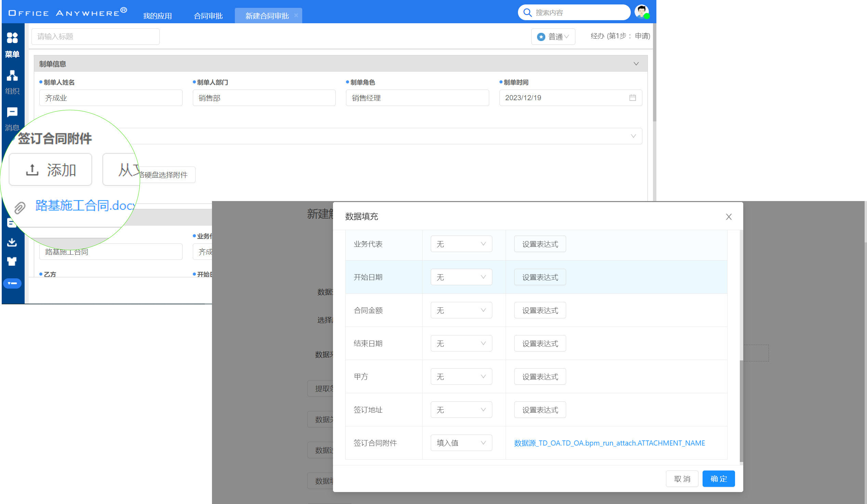This screenshot has width=867, height=504.
Task: Click the 请输入标题 title input field
Action: click(x=95, y=37)
